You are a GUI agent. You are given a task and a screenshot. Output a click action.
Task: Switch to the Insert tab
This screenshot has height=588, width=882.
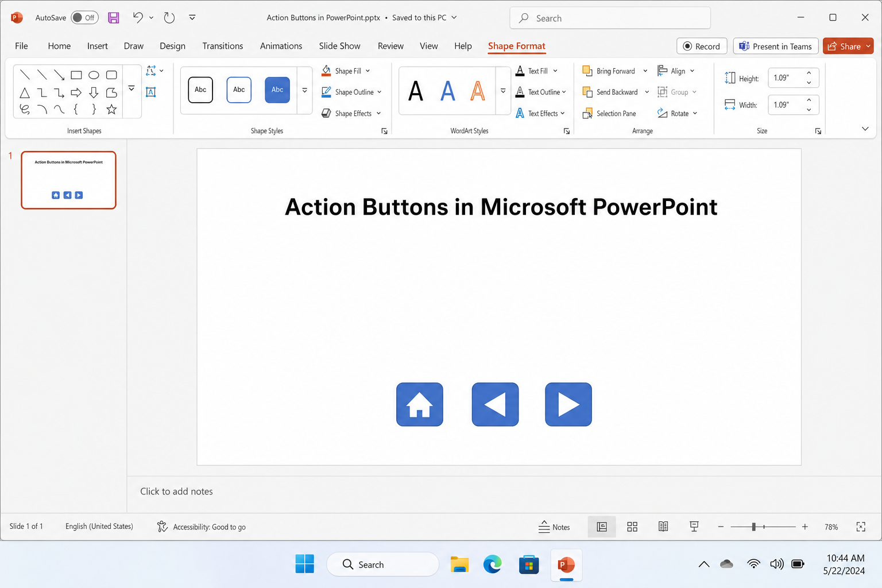98,46
